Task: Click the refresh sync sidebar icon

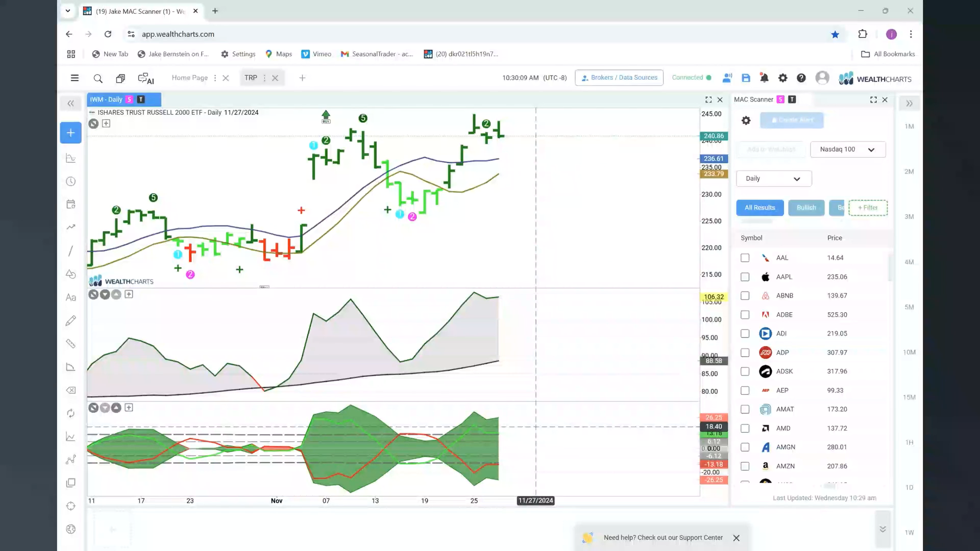Action: (71, 413)
